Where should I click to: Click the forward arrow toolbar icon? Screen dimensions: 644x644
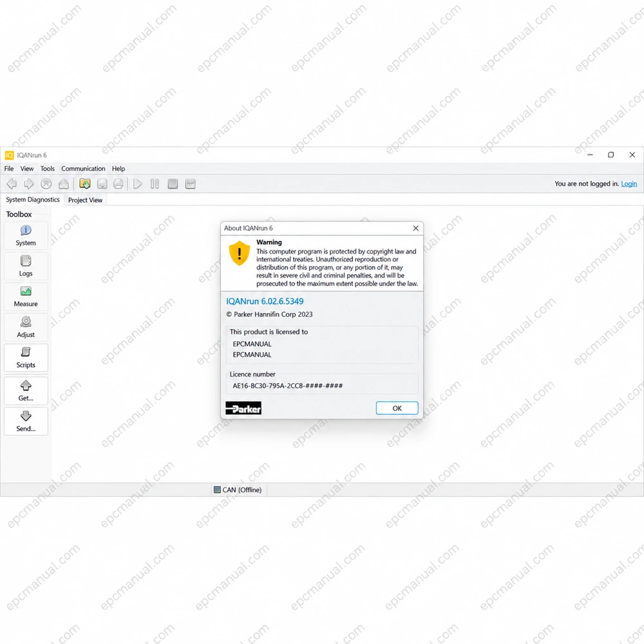point(29,184)
